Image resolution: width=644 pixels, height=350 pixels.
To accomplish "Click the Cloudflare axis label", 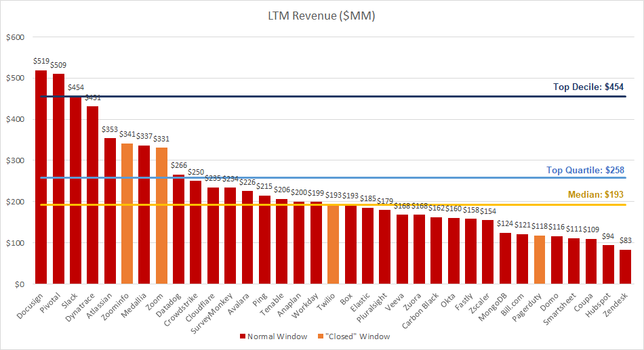I will tap(200, 307).
